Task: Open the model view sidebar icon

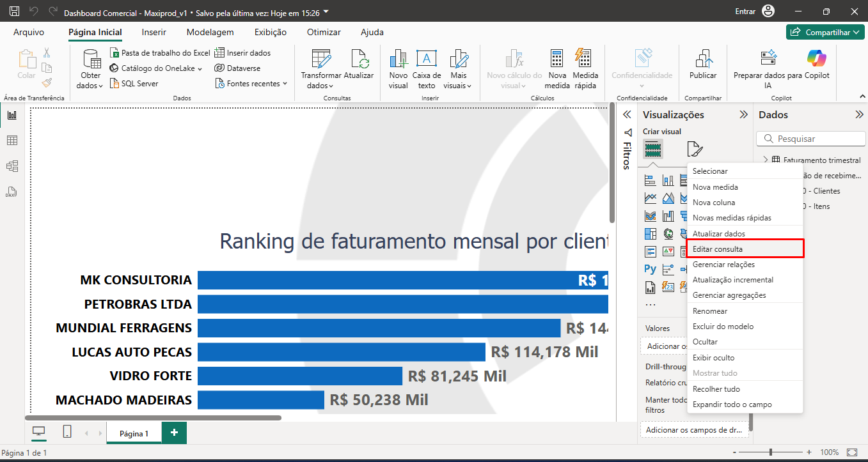Action: [12, 166]
